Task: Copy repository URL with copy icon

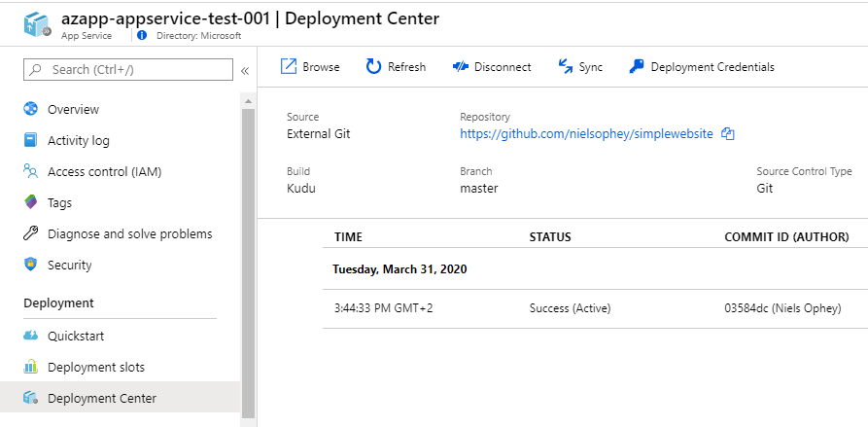Action: pyautogui.click(x=728, y=134)
